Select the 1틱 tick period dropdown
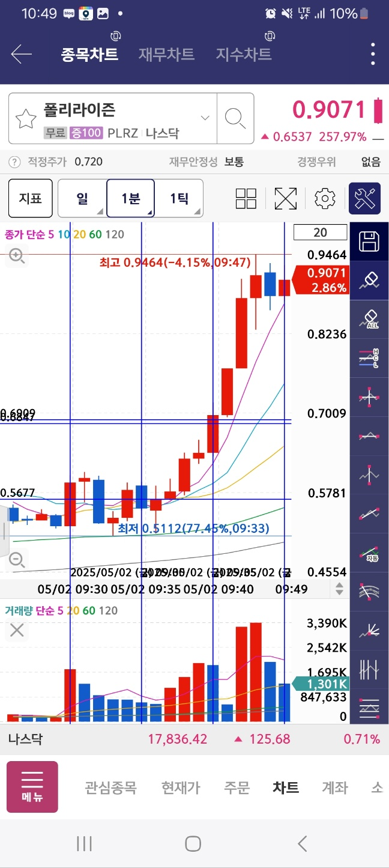Viewport: 389px width, 868px height. coord(179,198)
